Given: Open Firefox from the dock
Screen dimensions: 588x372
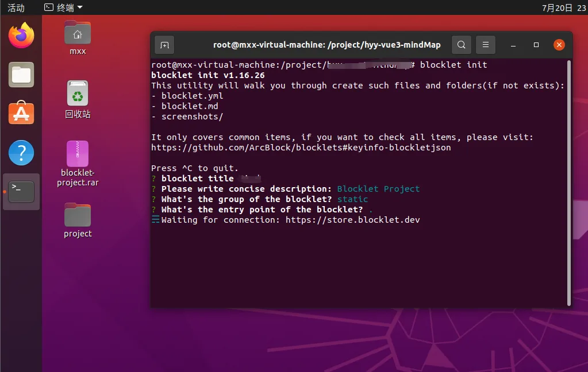Looking at the screenshot, I should point(21,35).
